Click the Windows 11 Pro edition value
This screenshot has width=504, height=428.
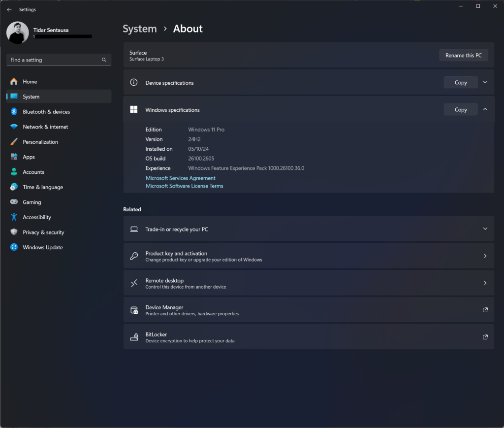pyautogui.click(x=206, y=130)
